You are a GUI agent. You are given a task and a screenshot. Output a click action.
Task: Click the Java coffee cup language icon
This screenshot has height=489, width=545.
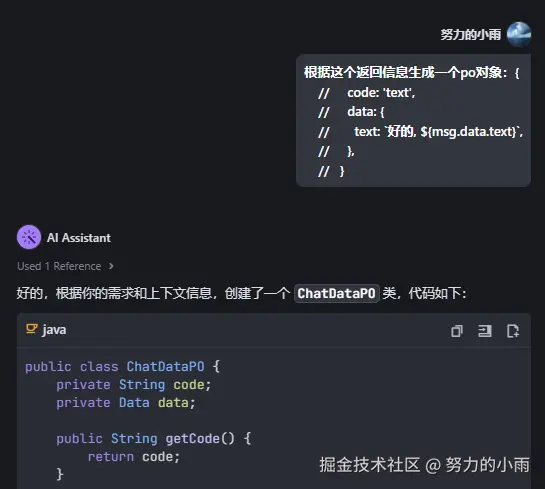[x=31, y=329]
